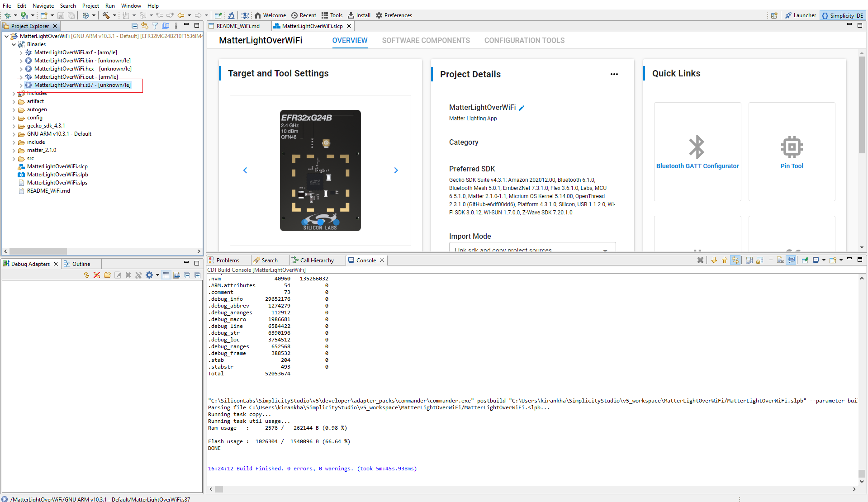Click the filter funnel icon in Project Explorer
This screenshot has width=868, height=502.
pyautogui.click(x=155, y=26)
